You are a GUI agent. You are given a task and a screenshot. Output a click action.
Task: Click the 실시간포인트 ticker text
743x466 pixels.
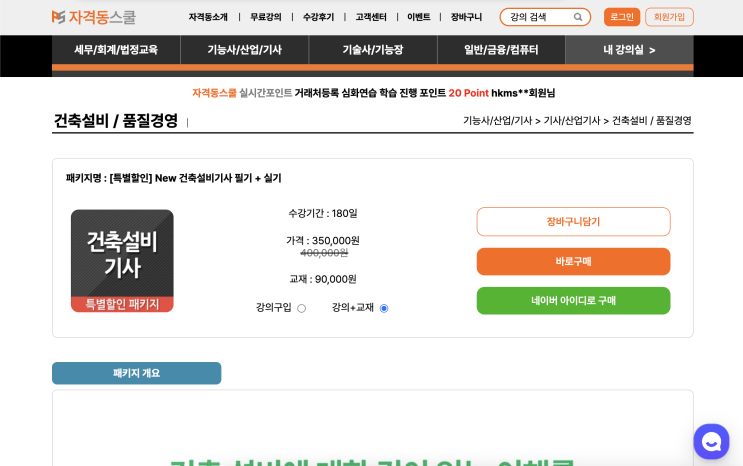(x=265, y=93)
